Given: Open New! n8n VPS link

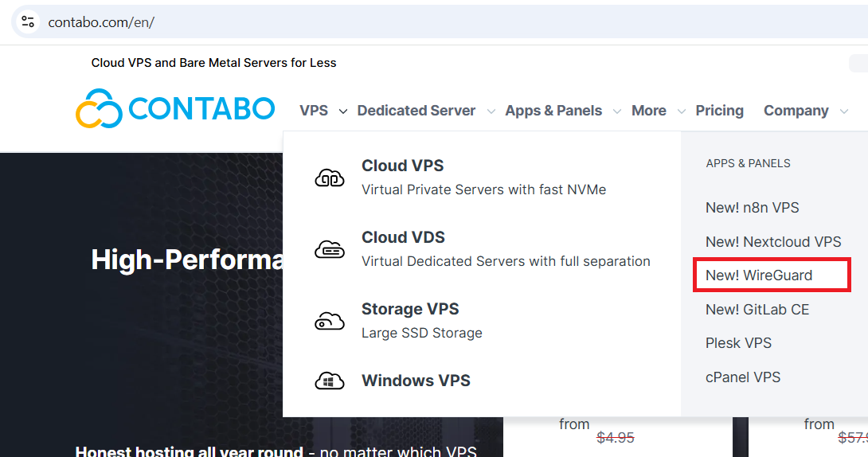Looking at the screenshot, I should click(753, 208).
